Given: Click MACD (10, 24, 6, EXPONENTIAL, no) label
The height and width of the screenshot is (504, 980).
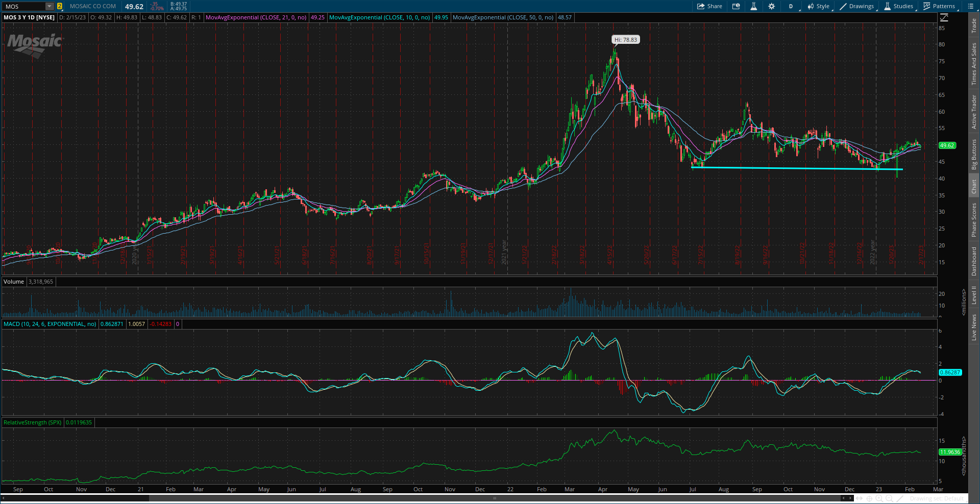Looking at the screenshot, I should point(50,324).
